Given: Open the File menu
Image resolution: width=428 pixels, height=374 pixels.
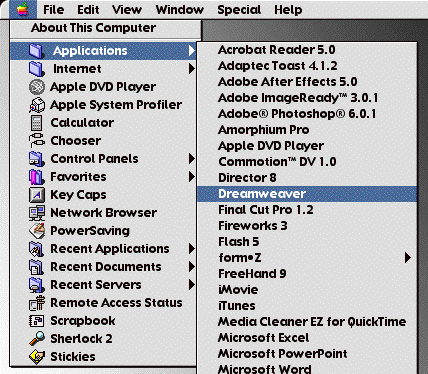Looking at the screenshot, I should point(53,10).
